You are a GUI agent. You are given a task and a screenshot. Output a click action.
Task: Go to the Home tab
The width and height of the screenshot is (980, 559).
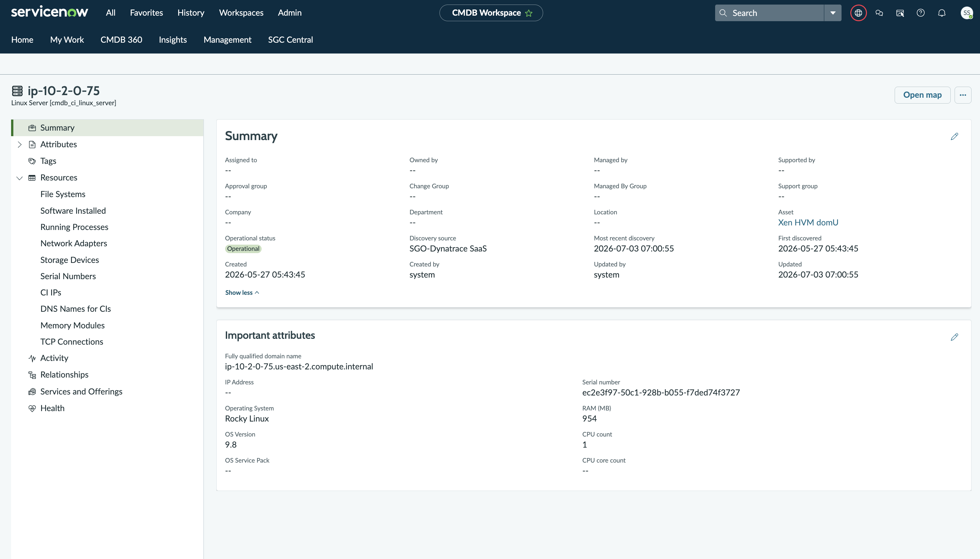22,39
